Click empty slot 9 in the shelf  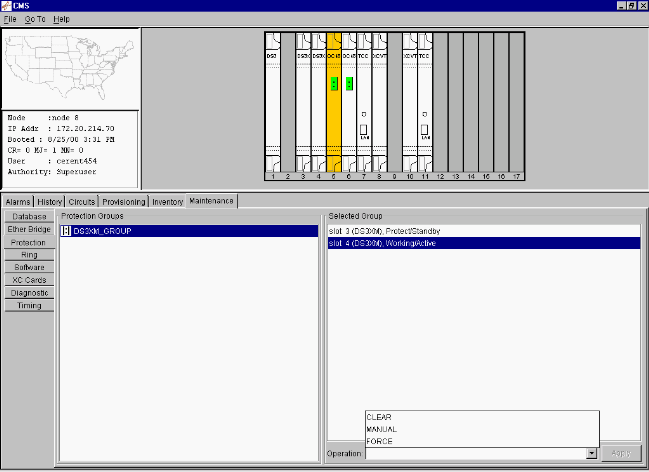click(395, 102)
